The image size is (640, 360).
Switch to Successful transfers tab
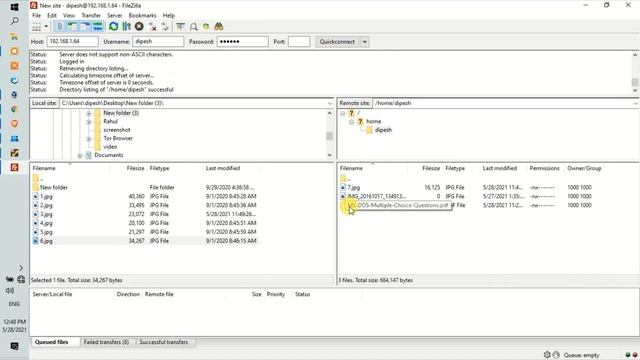click(x=164, y=342)
